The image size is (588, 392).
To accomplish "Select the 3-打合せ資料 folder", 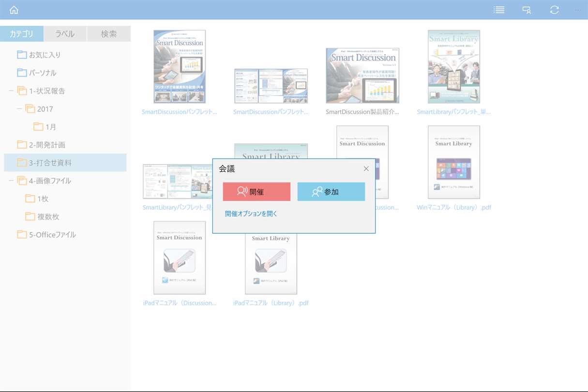I will click(65, 163).
